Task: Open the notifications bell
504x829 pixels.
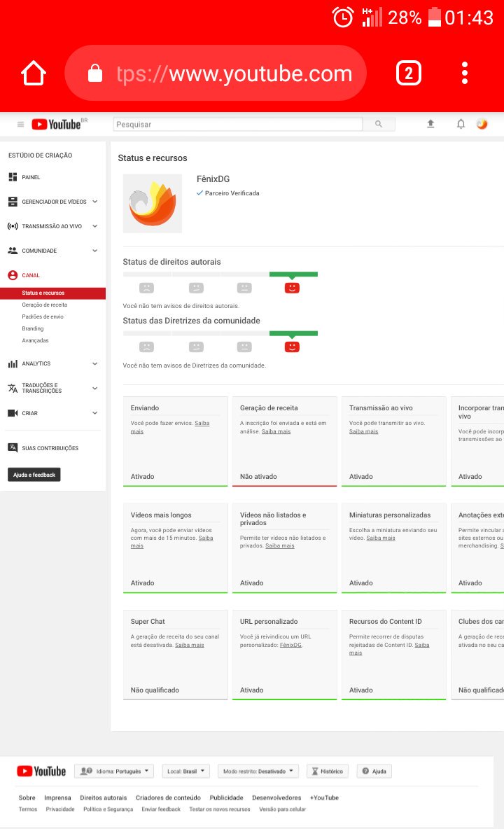Action: [x=461, y=124]
